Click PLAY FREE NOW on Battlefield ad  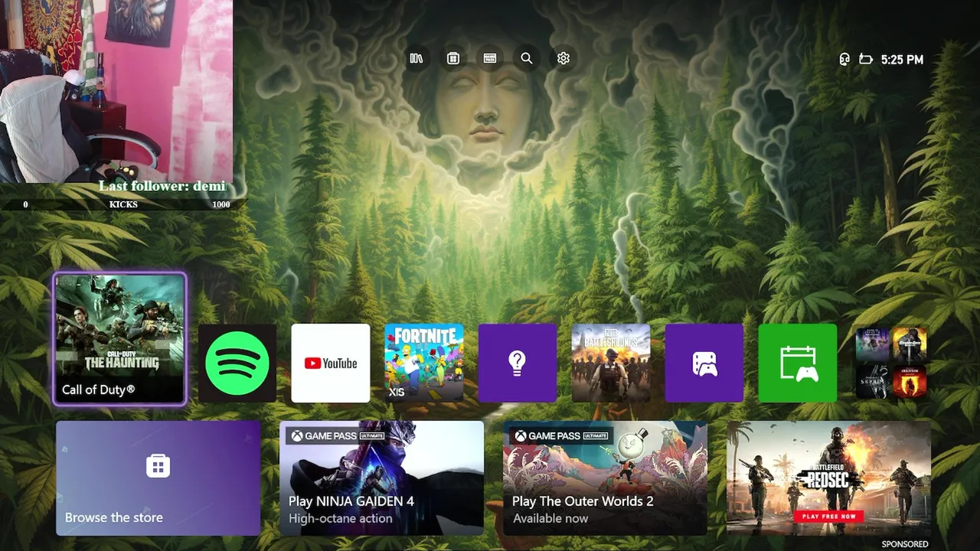click(x=829, y=517)
